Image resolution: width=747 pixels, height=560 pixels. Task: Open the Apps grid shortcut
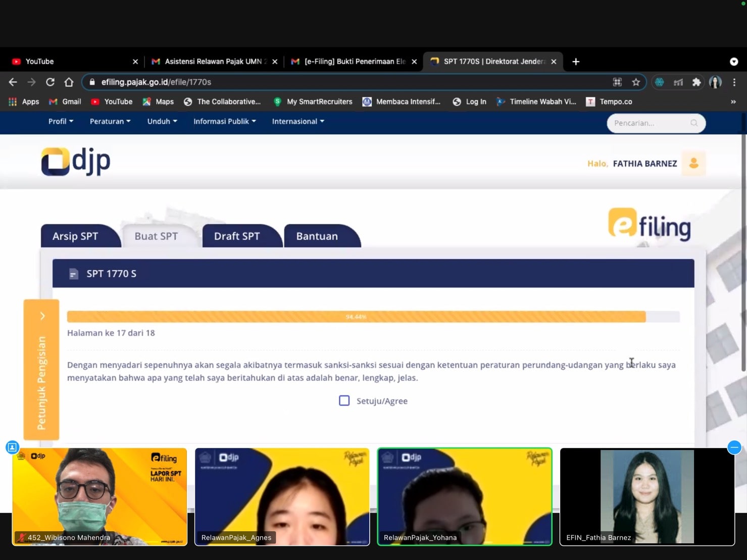pos(24,101)
